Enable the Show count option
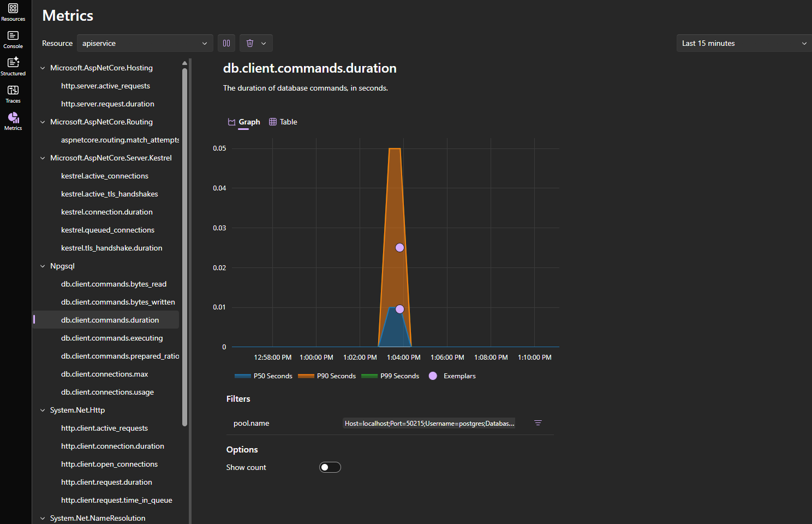This screenshot has width=812, height=524. coord(330,467)
